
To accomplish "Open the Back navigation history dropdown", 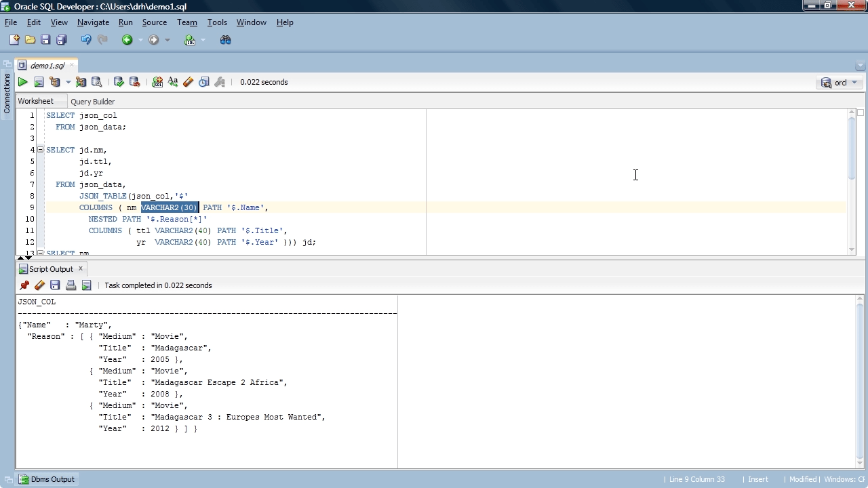I will [141, 39].
